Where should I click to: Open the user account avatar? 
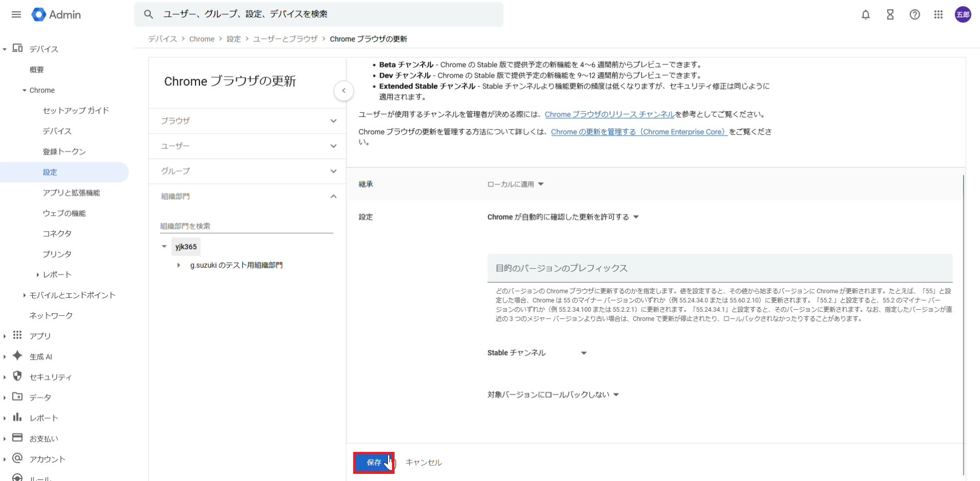(963, 15)
